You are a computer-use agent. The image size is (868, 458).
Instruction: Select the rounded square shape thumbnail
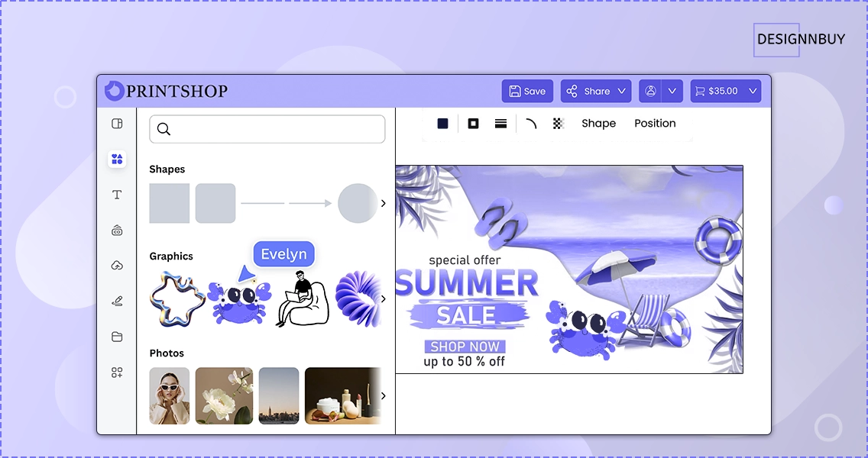[x=215, y=204]
